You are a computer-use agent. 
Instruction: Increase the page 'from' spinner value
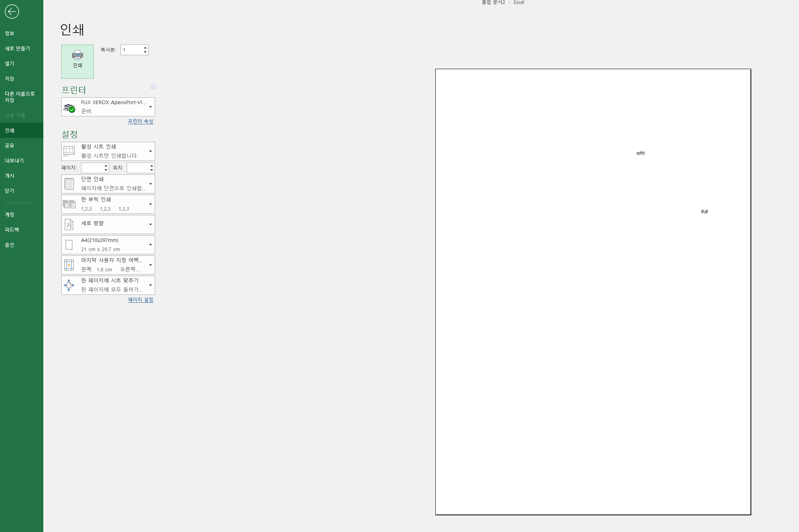pos(106,166)
